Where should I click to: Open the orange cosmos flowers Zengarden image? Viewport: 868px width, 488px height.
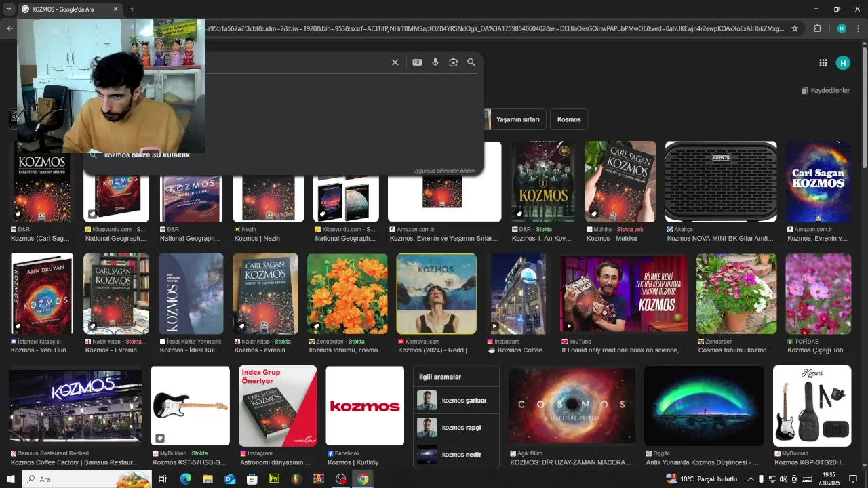pos(347,294)
